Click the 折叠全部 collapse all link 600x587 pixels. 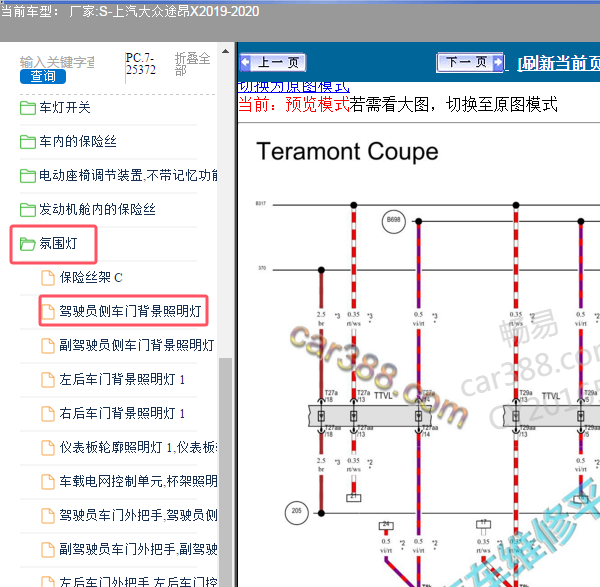[192, 64]
